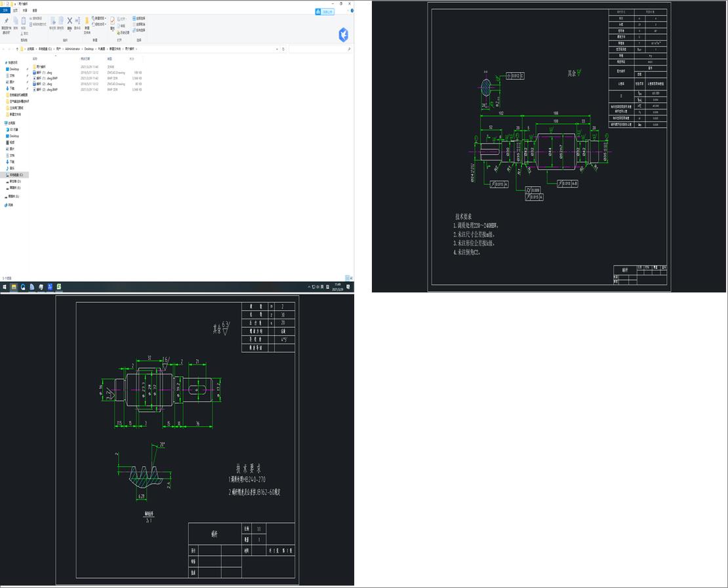Select the Music item in navigation pane
728x588 pixels.
(12, 168)
